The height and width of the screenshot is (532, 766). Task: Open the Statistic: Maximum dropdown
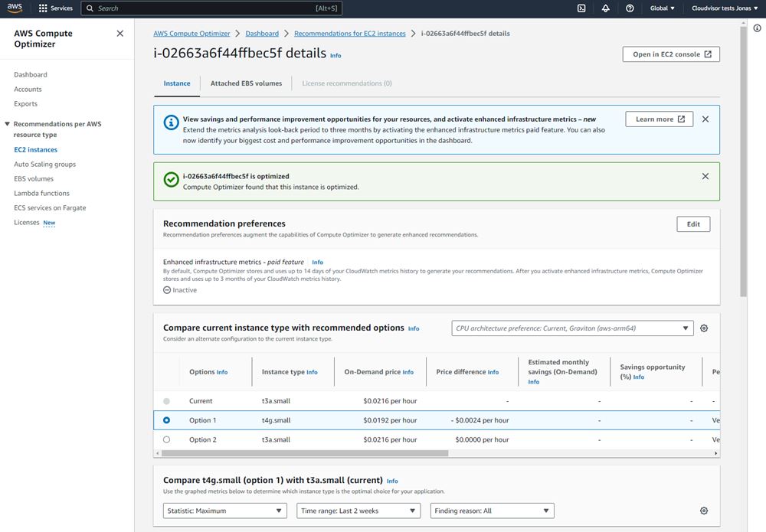(224, 511)
